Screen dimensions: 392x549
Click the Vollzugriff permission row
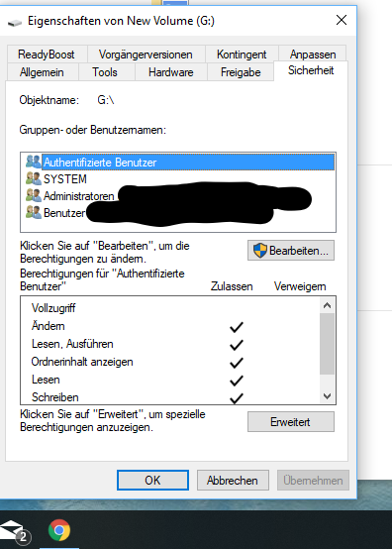point(170,308)
